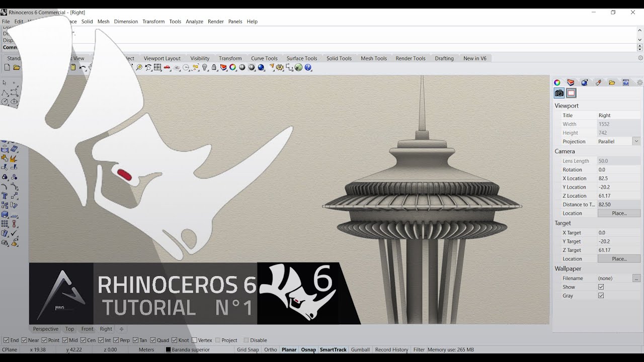Viewport: 644px width, 362px height.
Task: Toggle the Near osnap checkbox
Action: coord(24,340)
